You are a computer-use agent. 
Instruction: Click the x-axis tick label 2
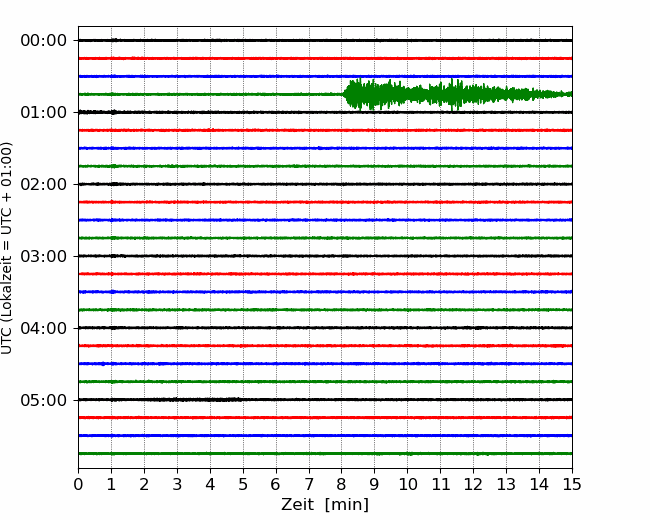[x=144, y=484]
